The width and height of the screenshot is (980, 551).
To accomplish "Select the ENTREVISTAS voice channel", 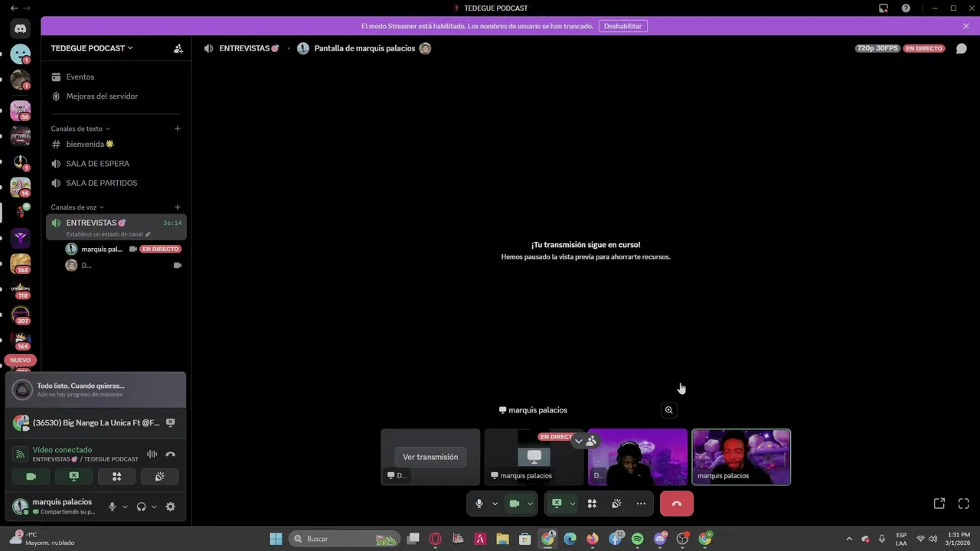I will (116, 227).
